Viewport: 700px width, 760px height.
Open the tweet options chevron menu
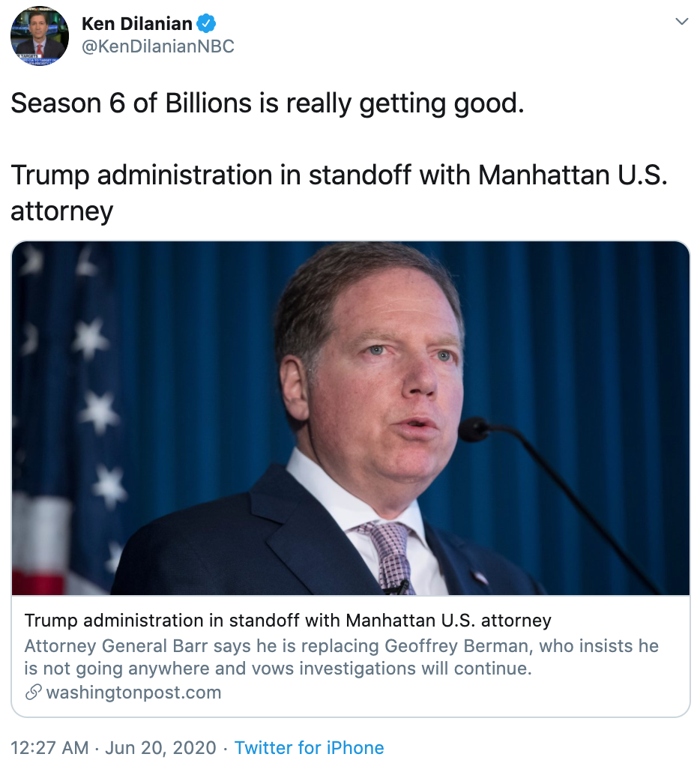coord(681,22)
